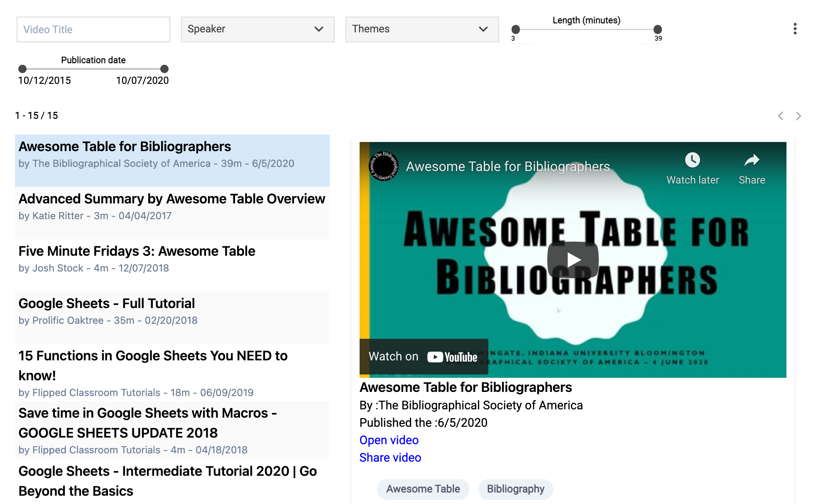Click the Open video link
Image resolution: width=823 pixels, height=504 pixels.
coord(389,440)
